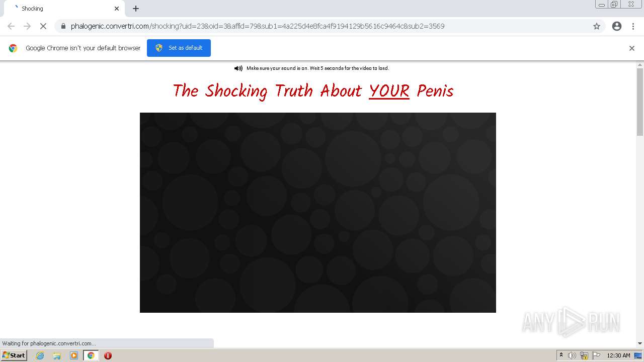
Task: Click the speaker icon above headline
Action: click(x=238, y=68)
